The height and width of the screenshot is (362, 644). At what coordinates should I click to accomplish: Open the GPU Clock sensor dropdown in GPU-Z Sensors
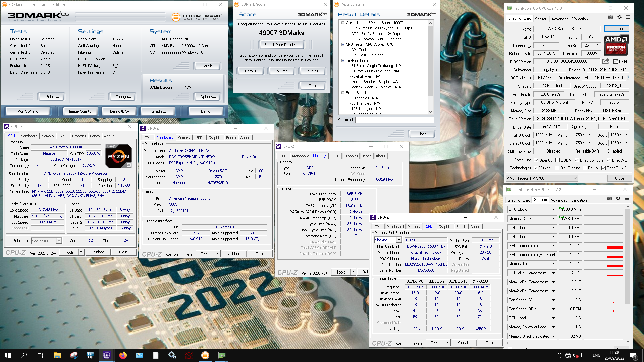click(553, 209)
